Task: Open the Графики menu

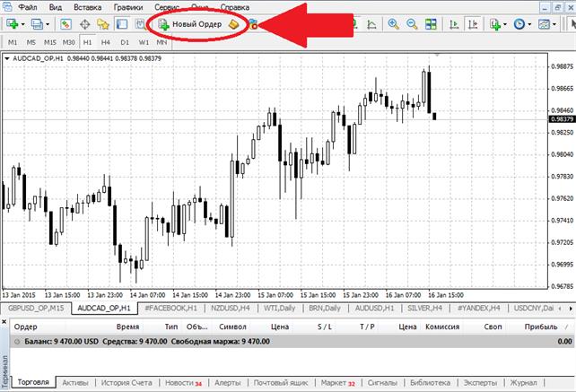Action: (x=128, y=7)
